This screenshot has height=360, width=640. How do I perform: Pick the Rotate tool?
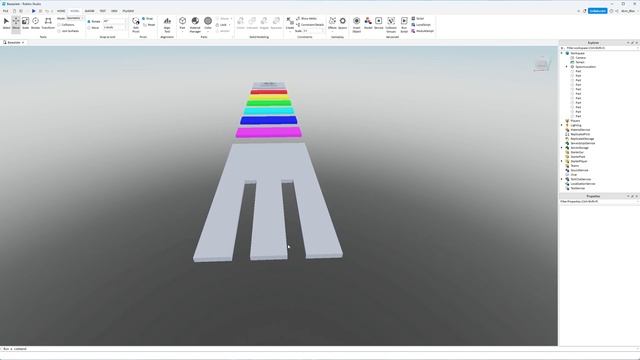[36, 23]
